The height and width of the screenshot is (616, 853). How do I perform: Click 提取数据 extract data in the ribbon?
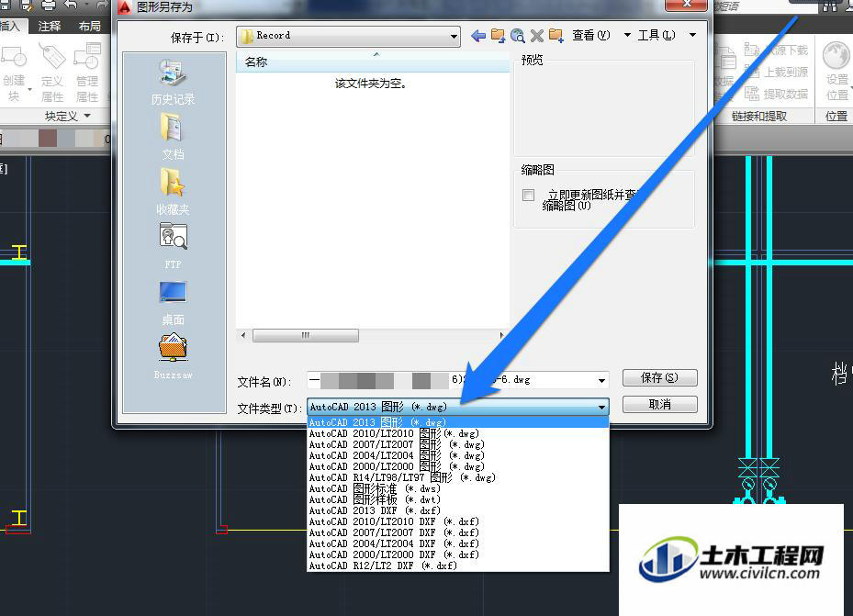point(776,94)
